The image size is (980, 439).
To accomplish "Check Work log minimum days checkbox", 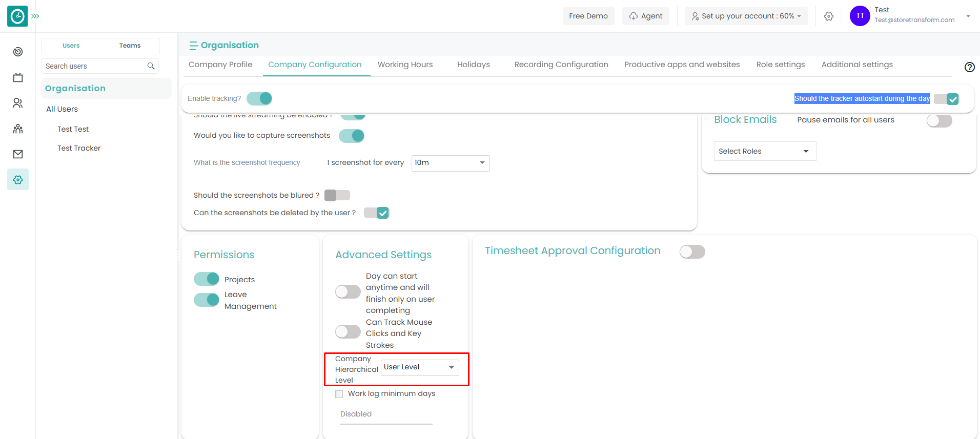I will (339, 394).
